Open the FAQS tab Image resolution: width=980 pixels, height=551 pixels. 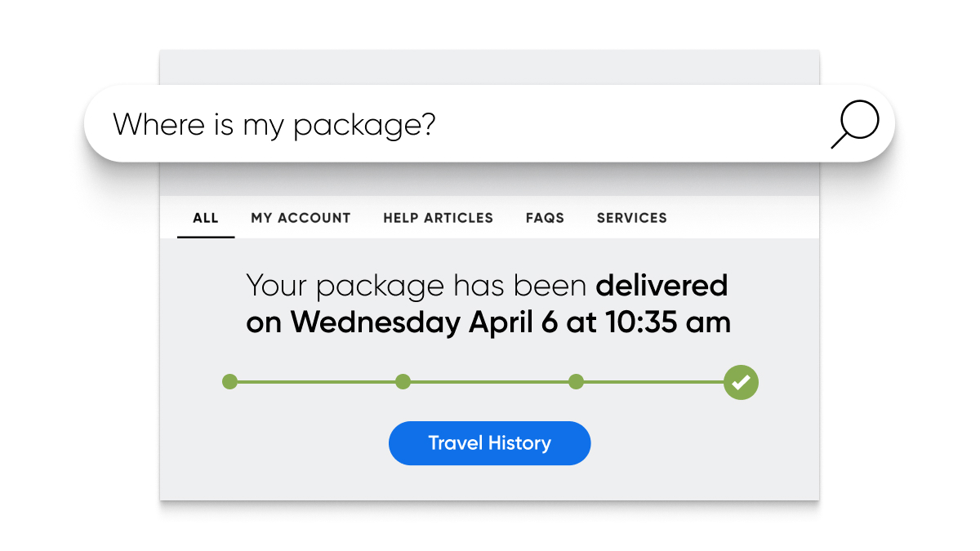tap(545, 218)
